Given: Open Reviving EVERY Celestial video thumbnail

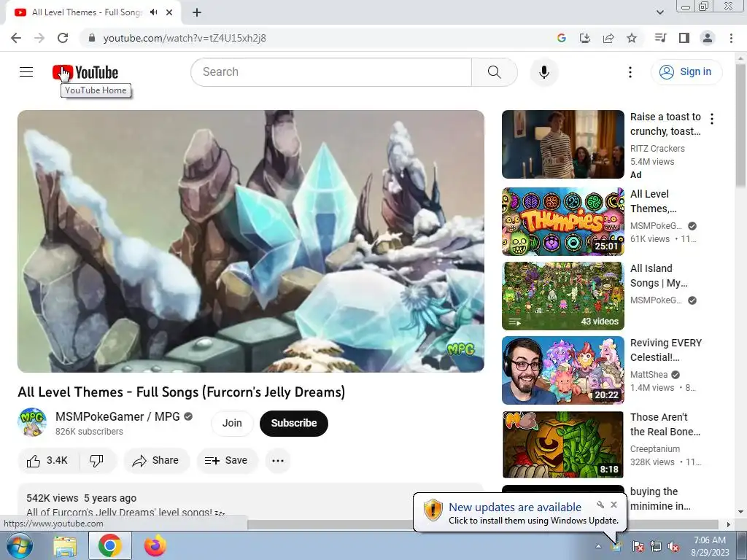Looking at the screenshot, I should 562,370.
